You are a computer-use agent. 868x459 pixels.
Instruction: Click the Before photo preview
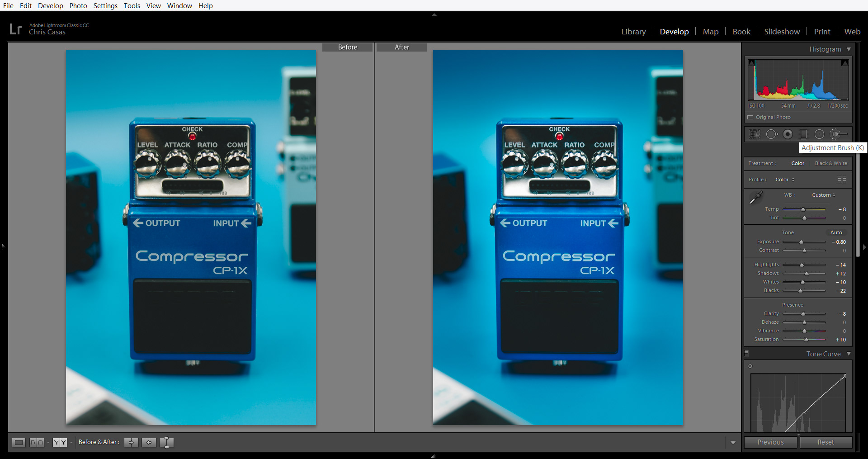(x=191, y=237)
